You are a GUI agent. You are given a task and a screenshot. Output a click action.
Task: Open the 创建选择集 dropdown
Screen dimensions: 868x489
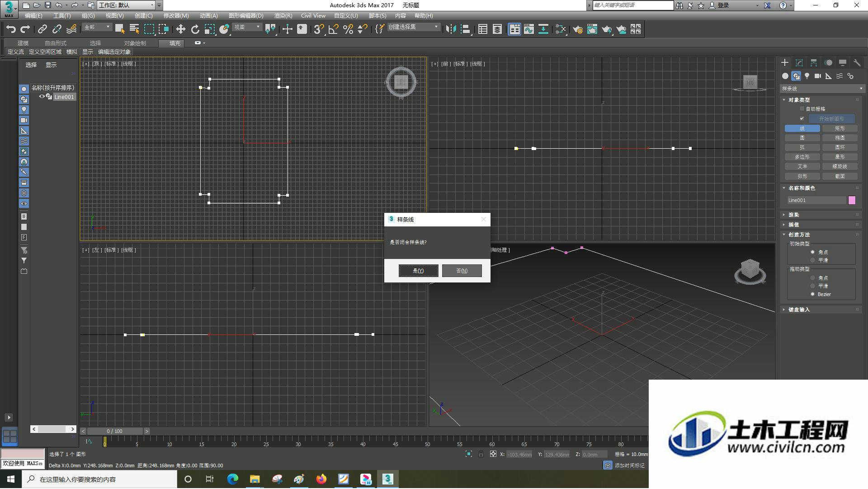(414, 27)
